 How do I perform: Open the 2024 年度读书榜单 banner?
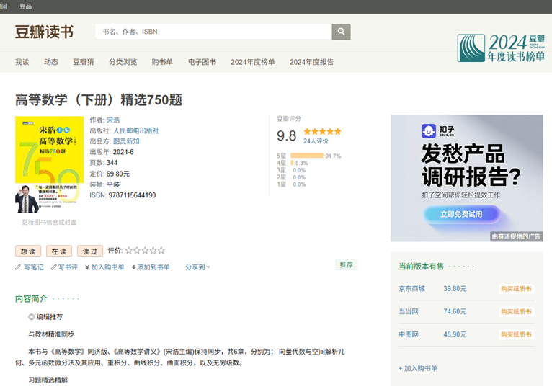501,48
